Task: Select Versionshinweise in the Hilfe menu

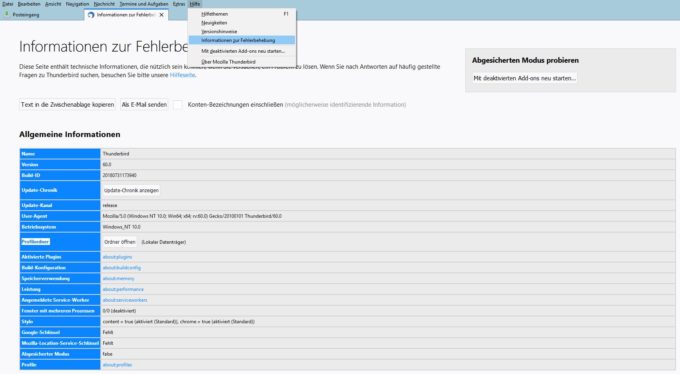Action: click(242, 31)
